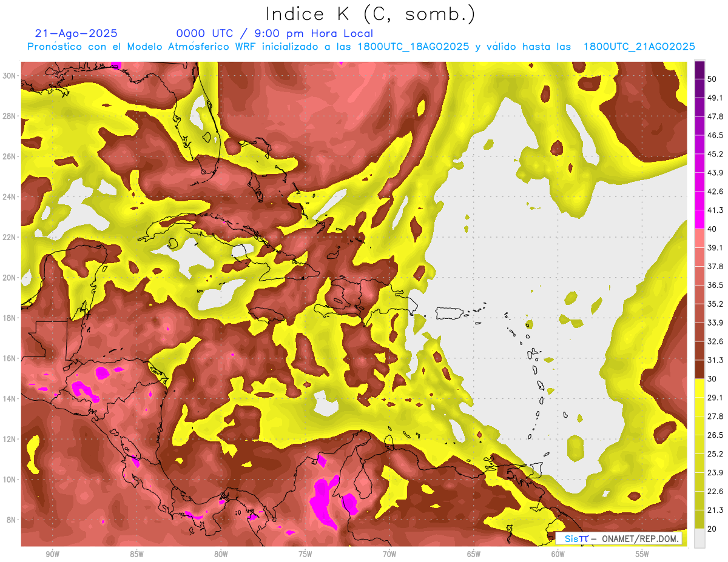Click the latitude label '18N'

(x=9, y=318)
